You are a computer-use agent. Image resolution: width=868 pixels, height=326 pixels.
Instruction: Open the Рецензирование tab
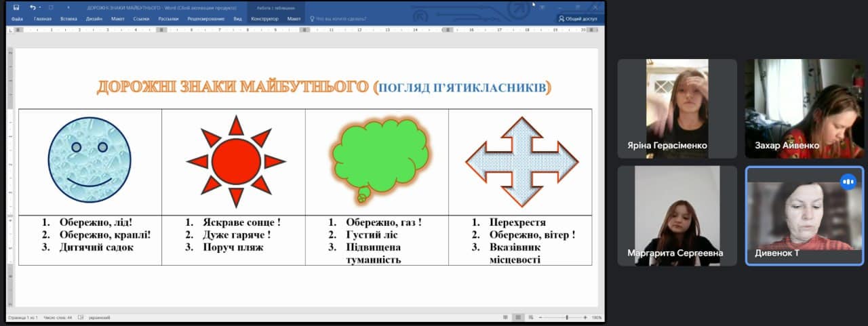(205, 19)
